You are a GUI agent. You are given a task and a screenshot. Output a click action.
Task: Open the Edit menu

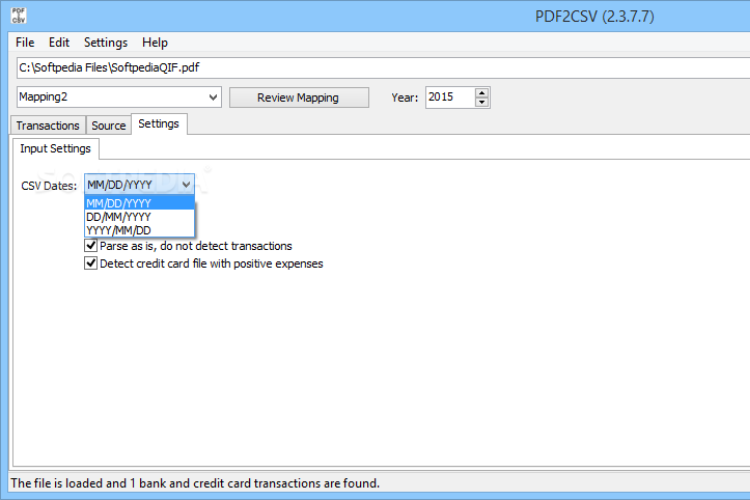click(x=59, y=43)
